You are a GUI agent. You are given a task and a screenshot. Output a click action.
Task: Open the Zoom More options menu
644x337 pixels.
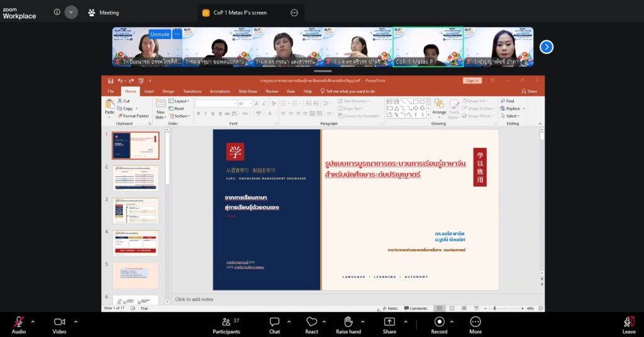(x=475, y=325)
